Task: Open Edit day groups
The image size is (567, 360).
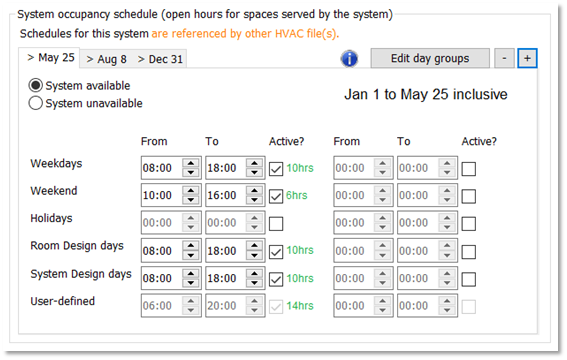Action: [430, 58]
